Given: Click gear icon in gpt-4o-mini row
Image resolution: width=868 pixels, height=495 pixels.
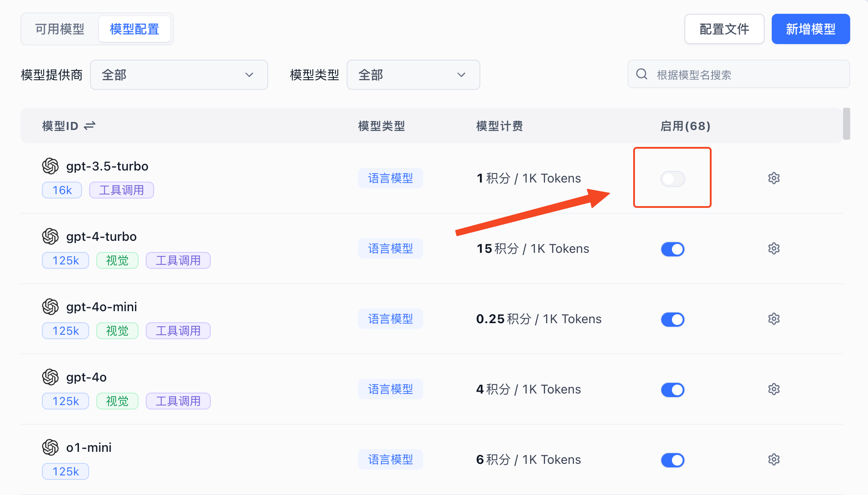Looking at the screenshot, I should click(774, 319).
